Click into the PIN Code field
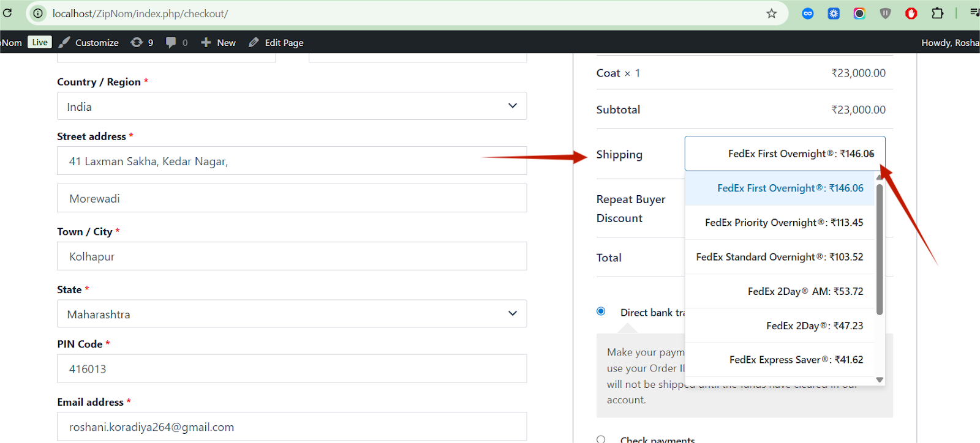This screenshot has height=443, width=980. (x=292, y=369)
